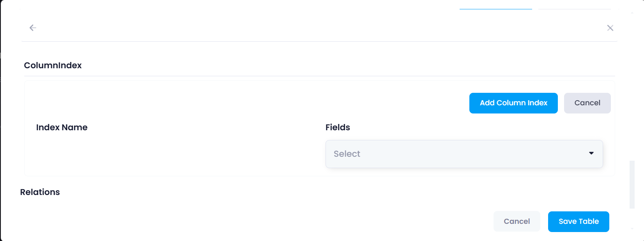This screenshot has height=241, width=644.
Task: Click the Add Column Index button
Action: click(513, 103)
